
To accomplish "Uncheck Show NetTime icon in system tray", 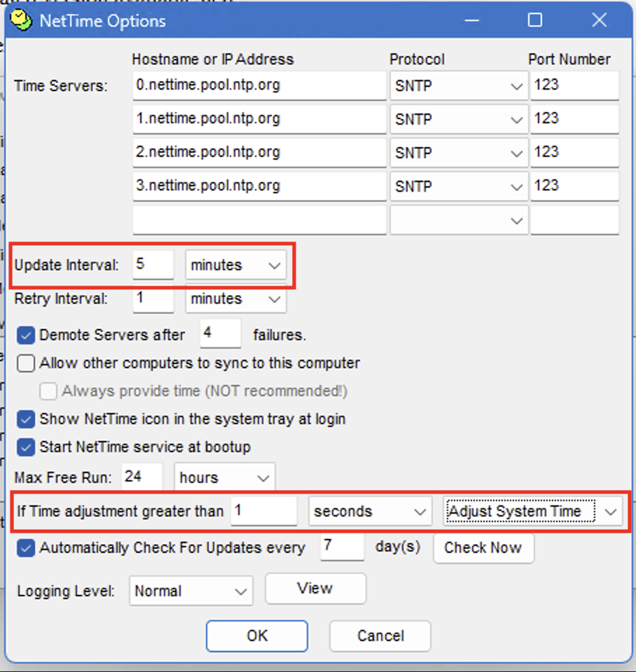I will (x=26, y=419).
